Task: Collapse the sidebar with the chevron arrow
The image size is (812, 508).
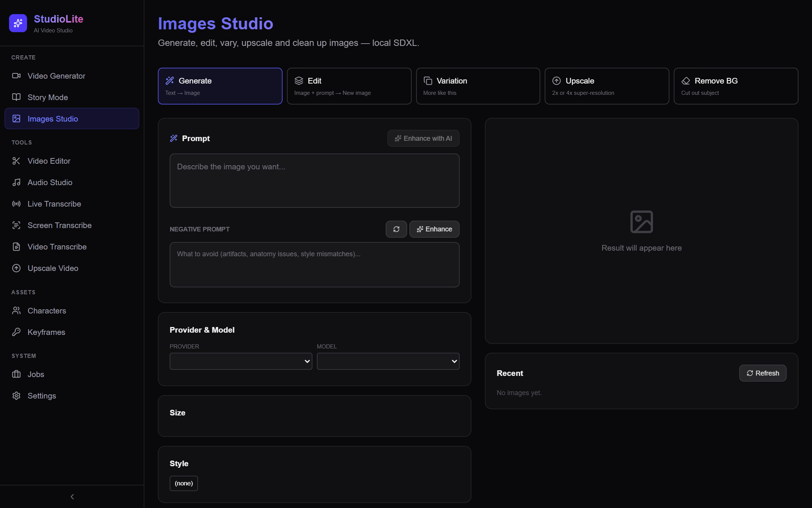Action: (72, 497)
